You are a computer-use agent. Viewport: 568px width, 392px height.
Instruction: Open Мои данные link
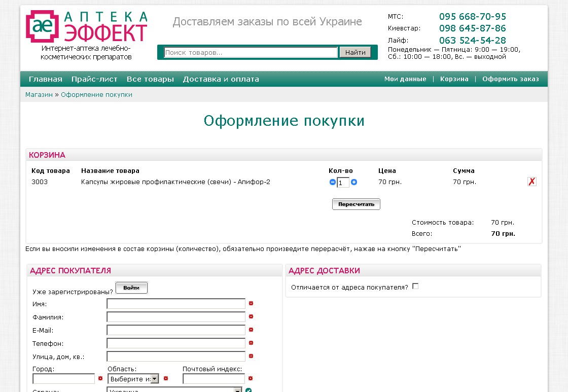pos(405,79)
